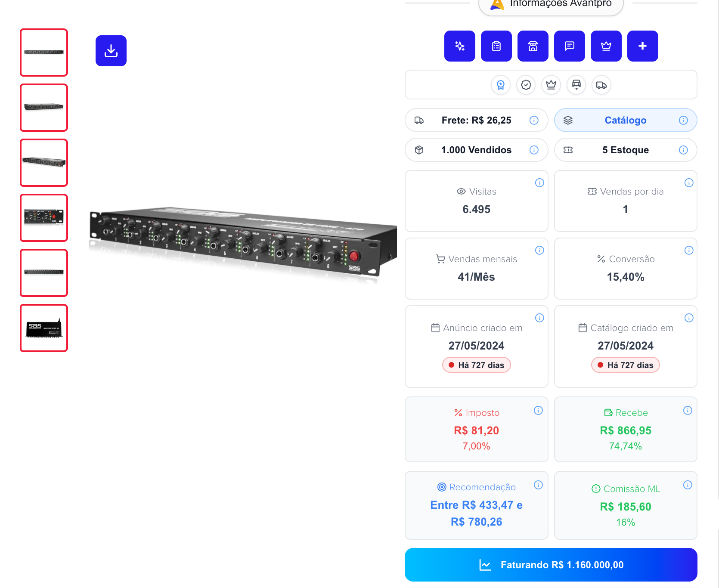The image size is (719, 588).
Task: Select sixth thumbnail, SAS top view
Action: tap(44, 328)
